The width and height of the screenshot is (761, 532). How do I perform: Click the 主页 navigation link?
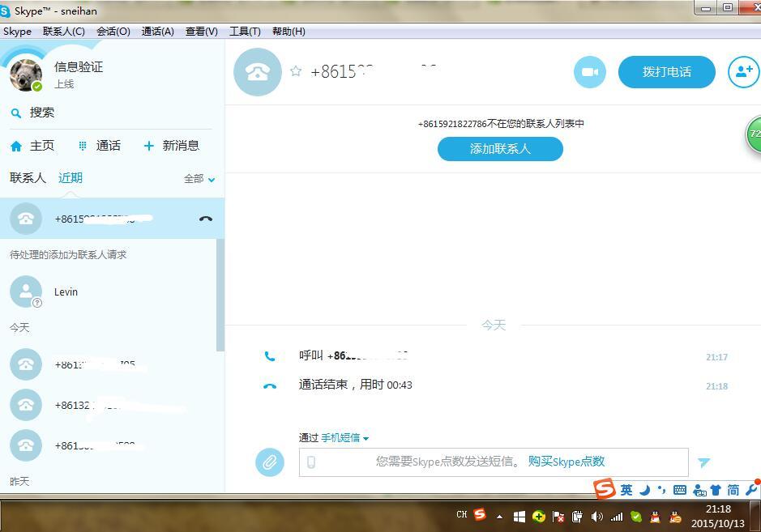[42, 146]
